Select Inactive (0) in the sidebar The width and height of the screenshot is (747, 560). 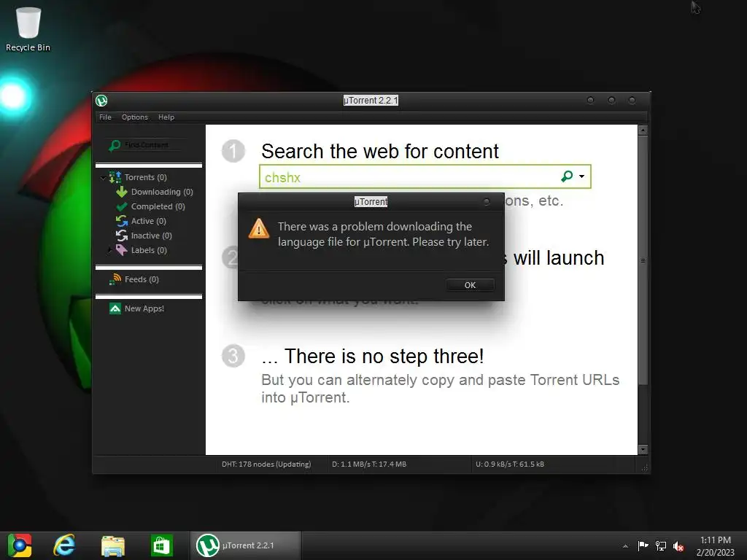pos(151,236)
